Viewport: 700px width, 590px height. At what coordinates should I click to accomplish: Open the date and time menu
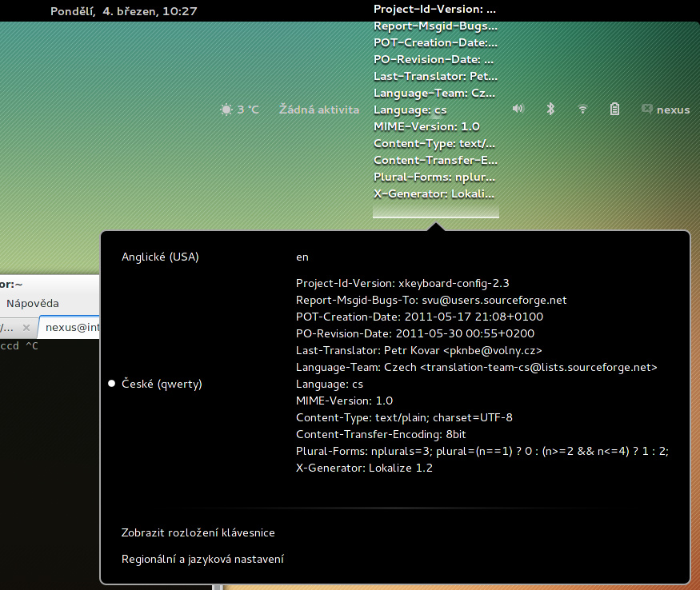tap(123, 11)
